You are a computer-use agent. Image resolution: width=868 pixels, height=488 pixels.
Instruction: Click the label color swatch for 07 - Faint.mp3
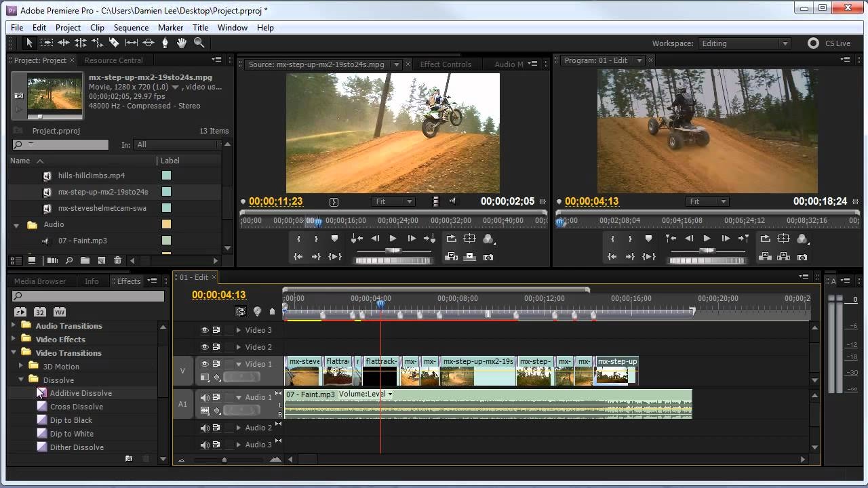click(166, 241)
